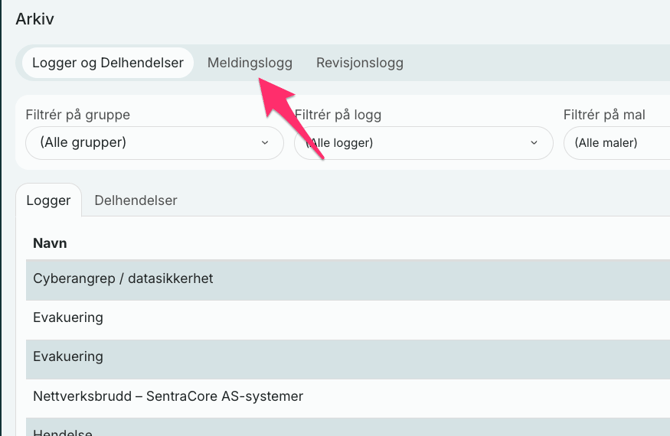The width and height of the screenshot is (670, 436).
Task: Click the chevron arrow in the log filter
Action: click(534, 143)
